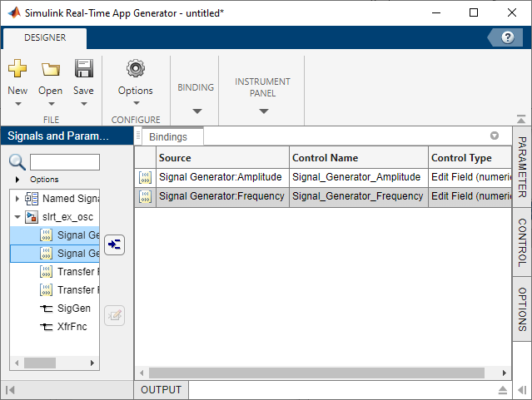Collapse the slrt_ex_osc tree node
Viewport: 532px width, 400px height.
(17, 217)
